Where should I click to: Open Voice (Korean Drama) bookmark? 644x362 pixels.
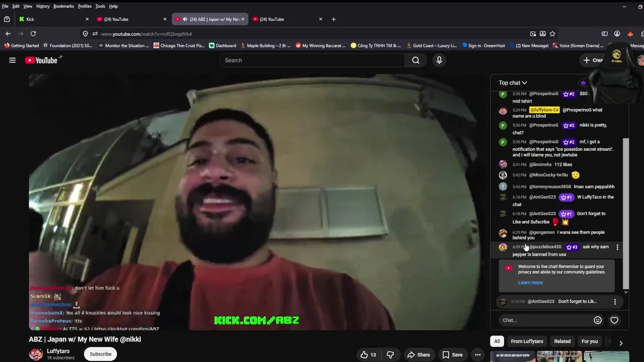[x=578, y=46]
